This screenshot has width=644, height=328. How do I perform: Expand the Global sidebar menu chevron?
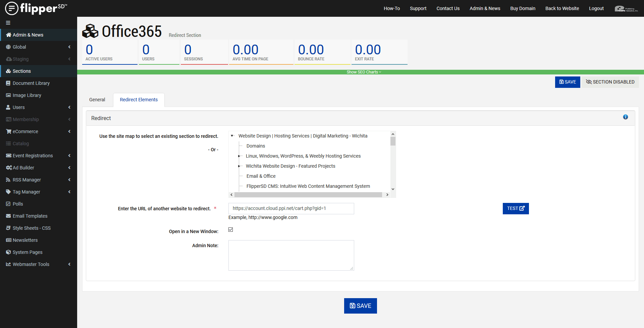[69, 47]
